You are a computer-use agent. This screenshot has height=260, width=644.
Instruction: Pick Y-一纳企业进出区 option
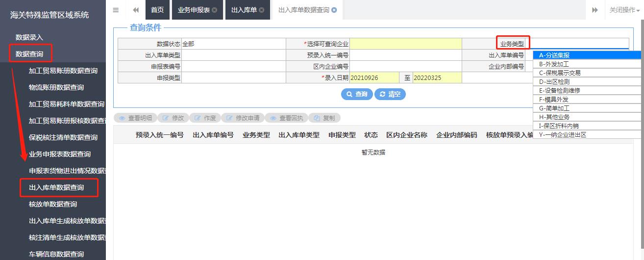[x=562, y=134]
